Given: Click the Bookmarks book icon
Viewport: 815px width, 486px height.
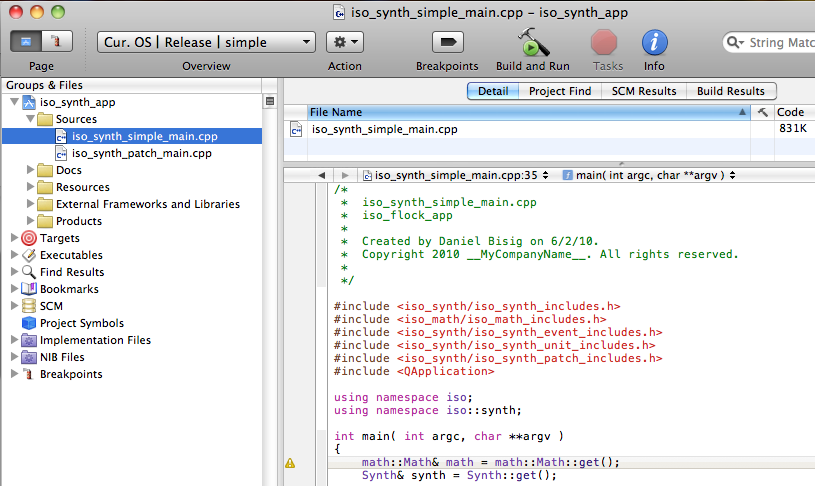Looking at the screenshot, I should pyautogui.click(x=29, y=289).
